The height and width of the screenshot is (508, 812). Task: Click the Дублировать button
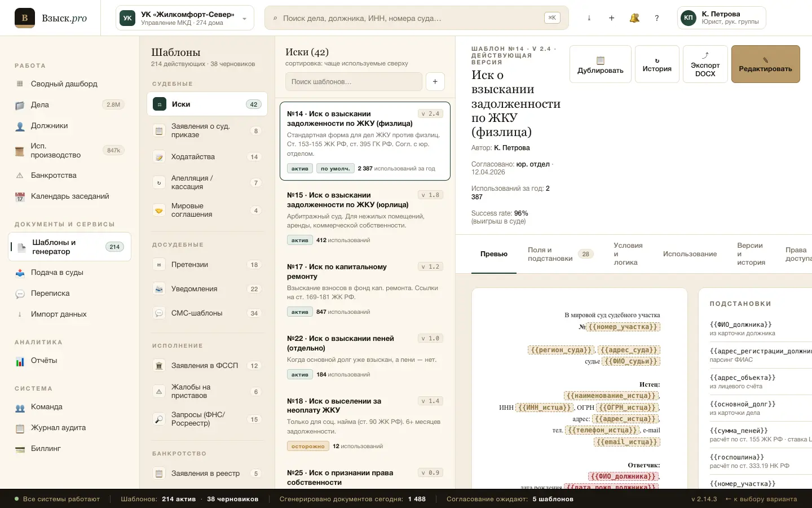pos(601,64)
